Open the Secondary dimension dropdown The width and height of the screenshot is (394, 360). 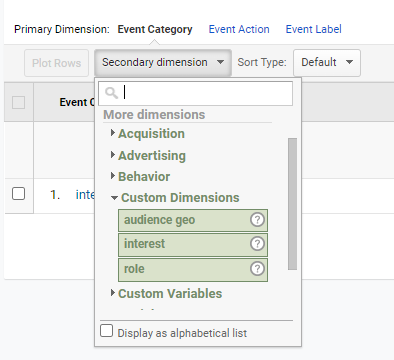pos(163,63)
